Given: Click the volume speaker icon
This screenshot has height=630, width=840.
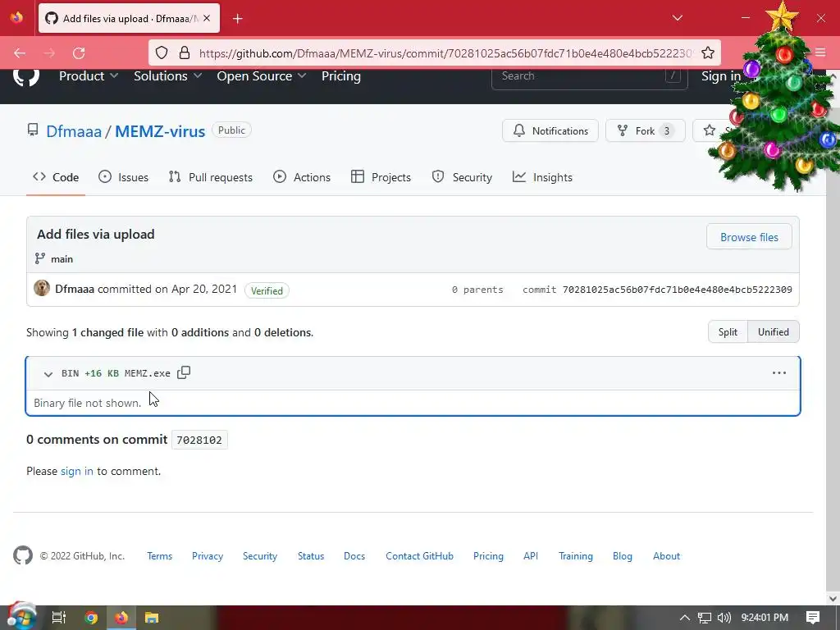Looking at the screenshot, I should point(724,618).
